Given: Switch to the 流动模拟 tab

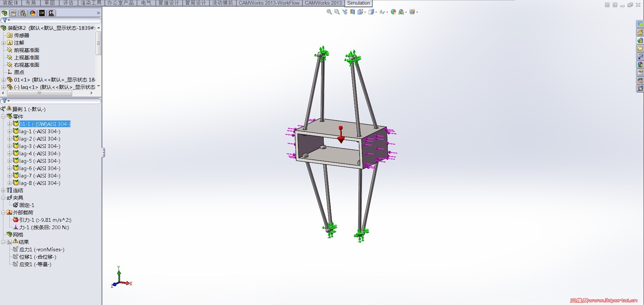Looking at the screenshot, I should pyautogui.click(x=222, y=3).
